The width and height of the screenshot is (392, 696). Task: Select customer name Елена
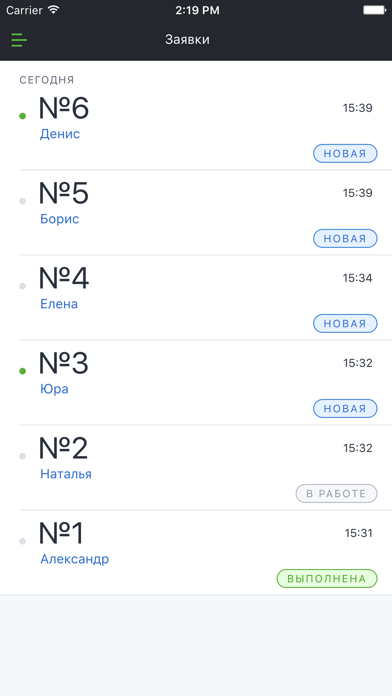(59, 304)
